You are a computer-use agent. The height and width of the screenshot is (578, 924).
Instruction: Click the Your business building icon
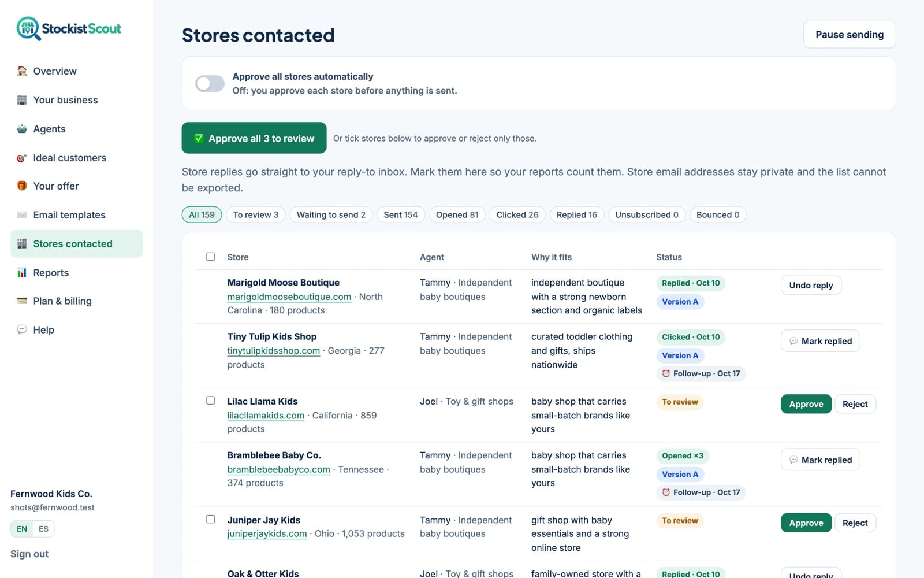coord(22,100)
